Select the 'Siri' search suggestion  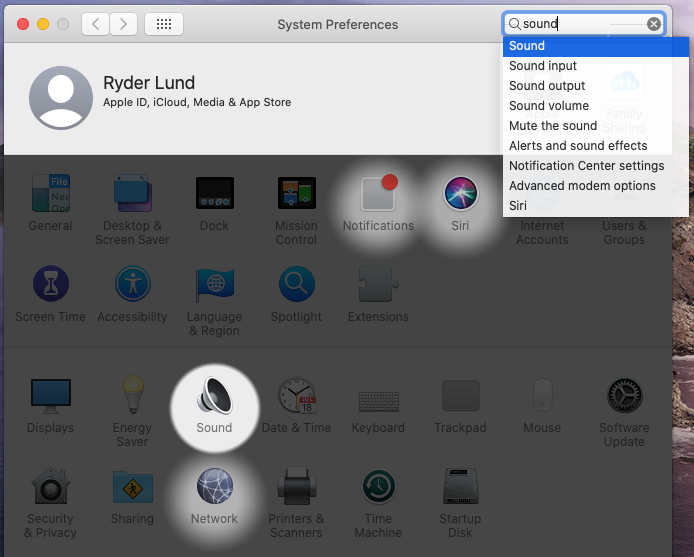click(596, 205)
